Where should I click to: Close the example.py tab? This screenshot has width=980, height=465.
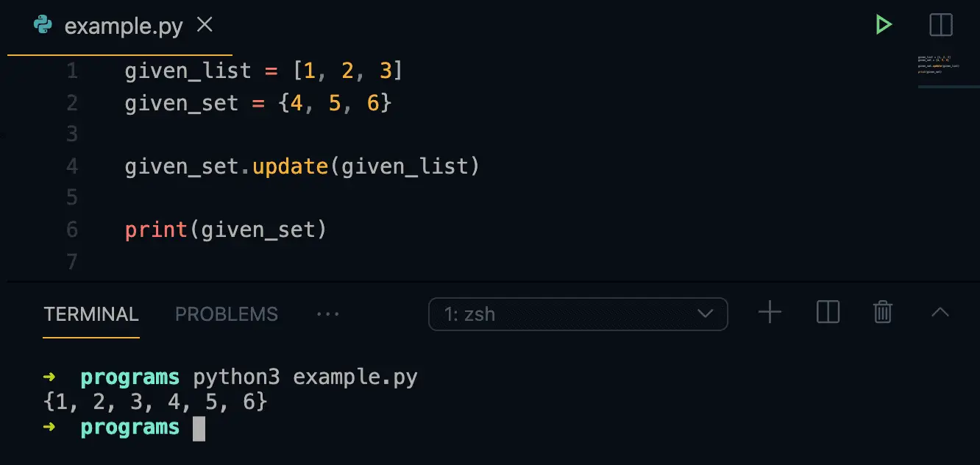point(205,25)
